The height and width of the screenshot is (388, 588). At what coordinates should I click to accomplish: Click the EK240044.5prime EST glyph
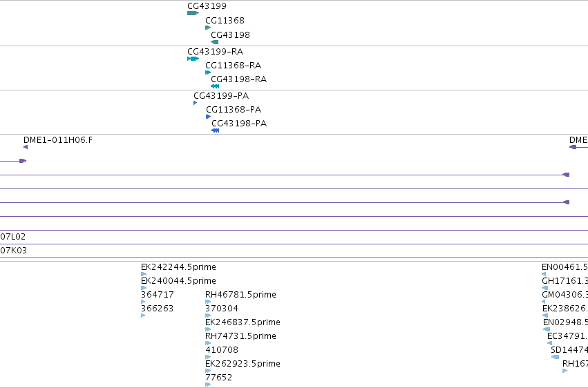(x=144, y=288)
